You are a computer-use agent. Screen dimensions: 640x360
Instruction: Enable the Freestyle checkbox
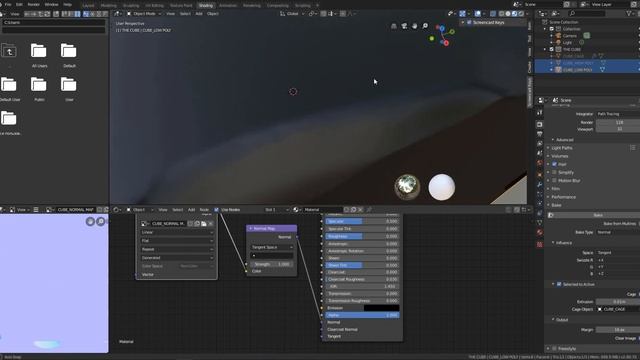tap(554, 349)
